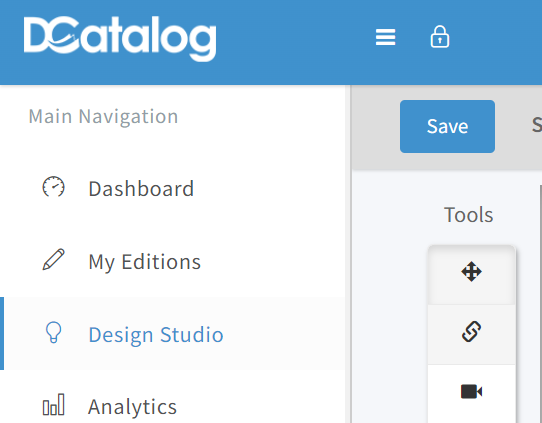Select the Link chain tool

[x=471, y=332]
